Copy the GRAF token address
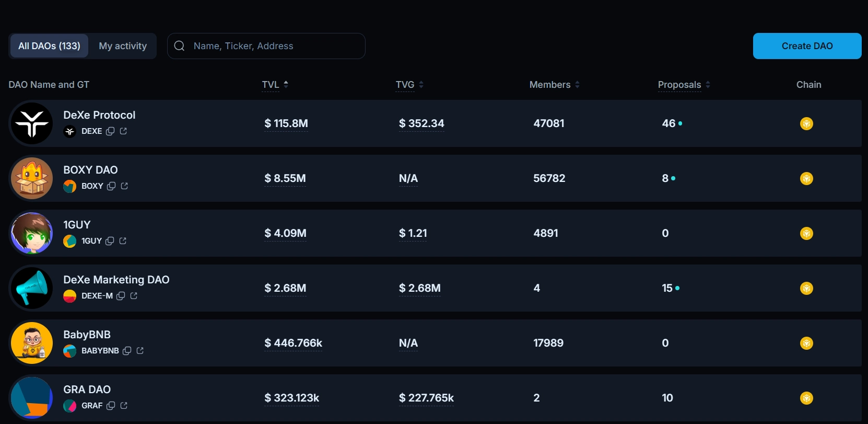868x424 pixels. (x=111, y=406)
